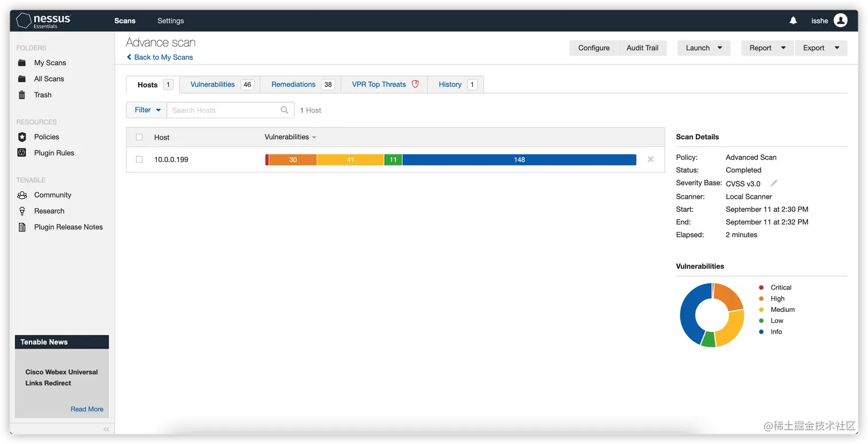Click the Trash bin icon

pos(22,95)
